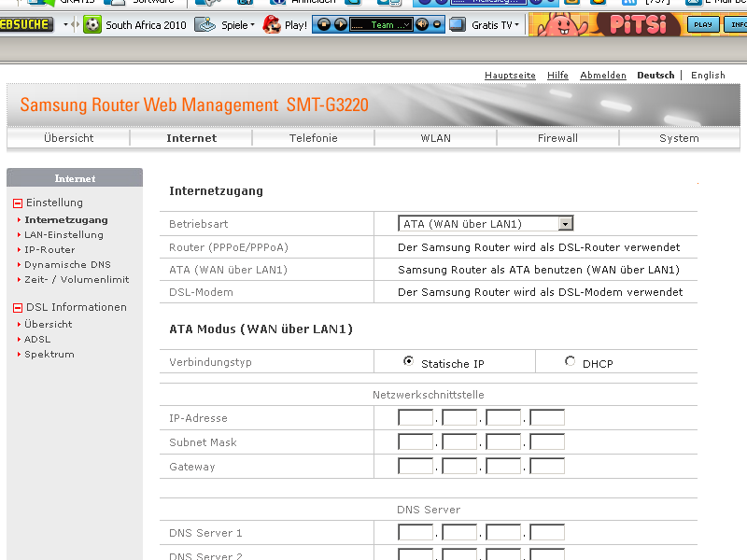Switch to the Internet tab
Image resolution: width=747 pixels, height=560 pixels.
191,138
